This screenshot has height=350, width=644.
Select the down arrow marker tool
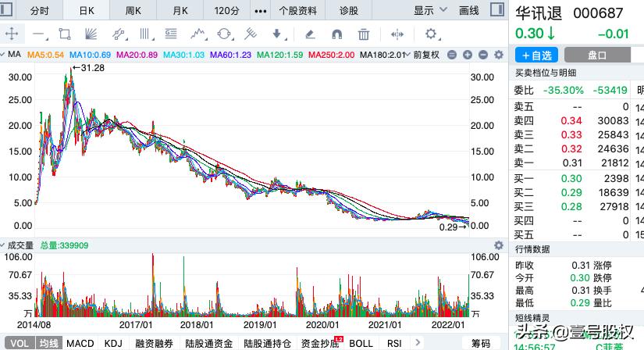(277, 34)
